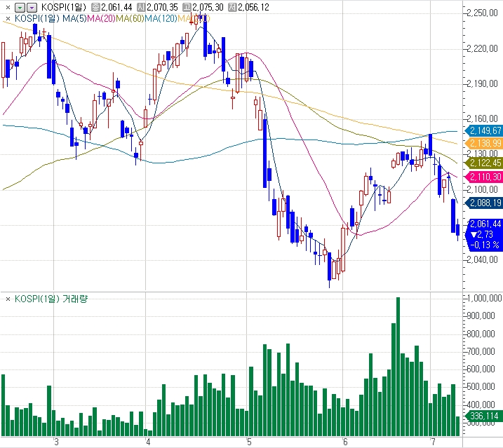
Task: Click the green down-arrow button beside KOSPI title
Action: tap(20, 7)
